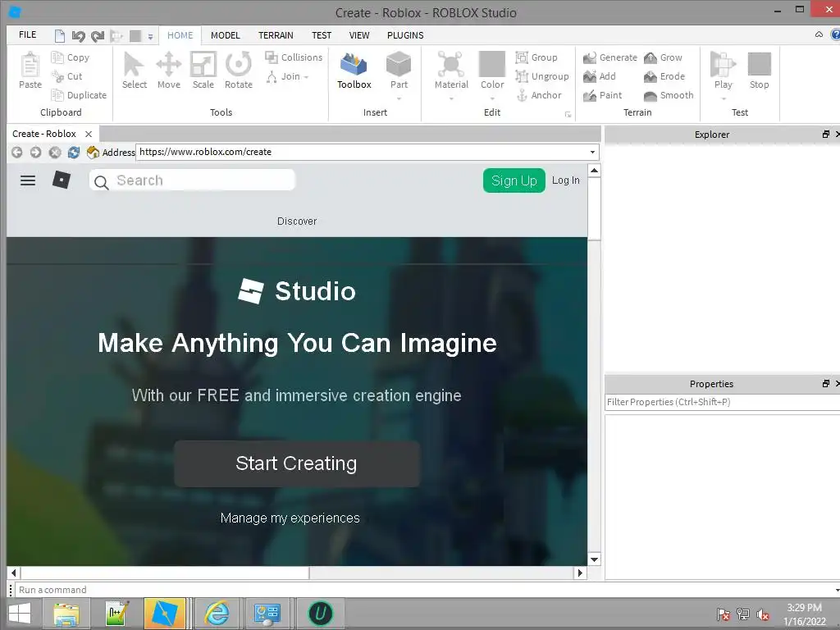This screenshot has width=840, height=630.
Task: Click the Undo arrow in quick access toolbar
Action: coord(78,36)
